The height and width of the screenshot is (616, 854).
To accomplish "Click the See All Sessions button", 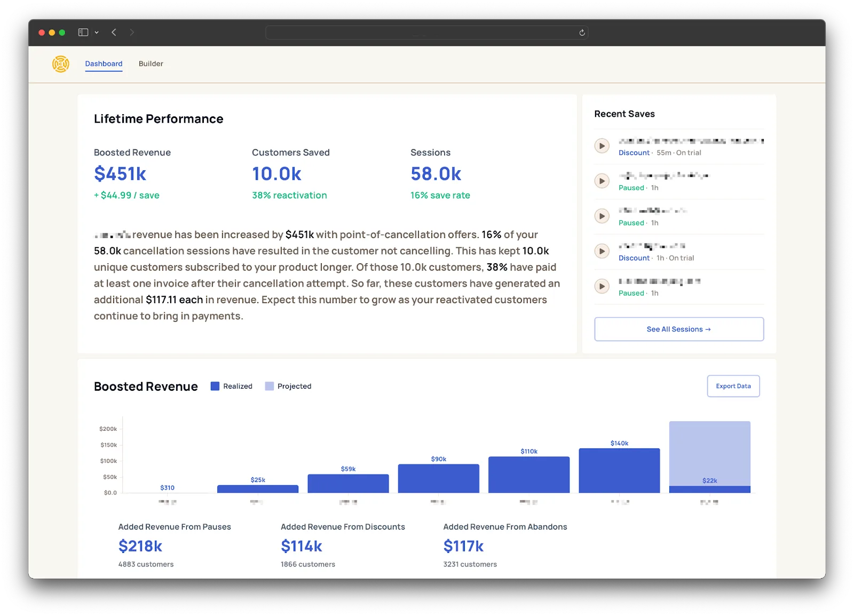I will pyautogui.click(x=679, y=329).
